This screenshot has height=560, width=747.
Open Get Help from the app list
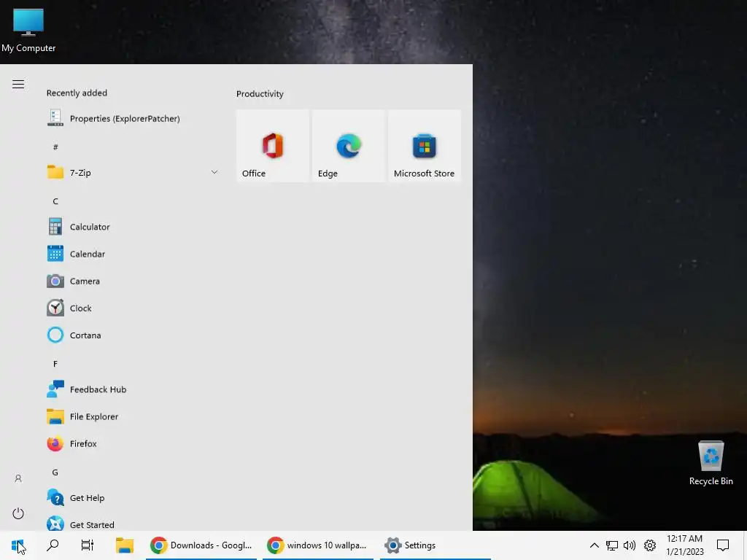pos(133,498)
